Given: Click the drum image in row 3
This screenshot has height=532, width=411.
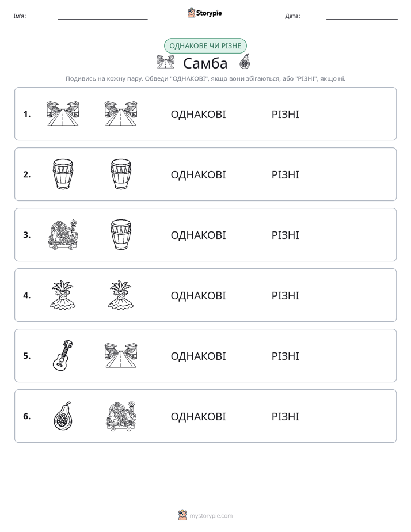Looking at the screenshot, I should (121, 235).
